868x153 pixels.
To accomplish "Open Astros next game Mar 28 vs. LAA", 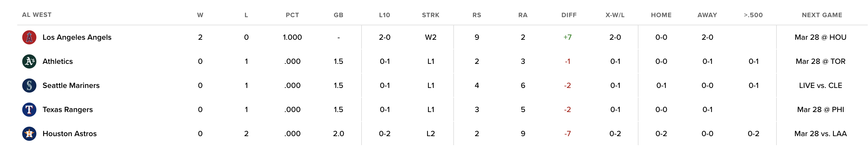I will [x=821, y=134].
